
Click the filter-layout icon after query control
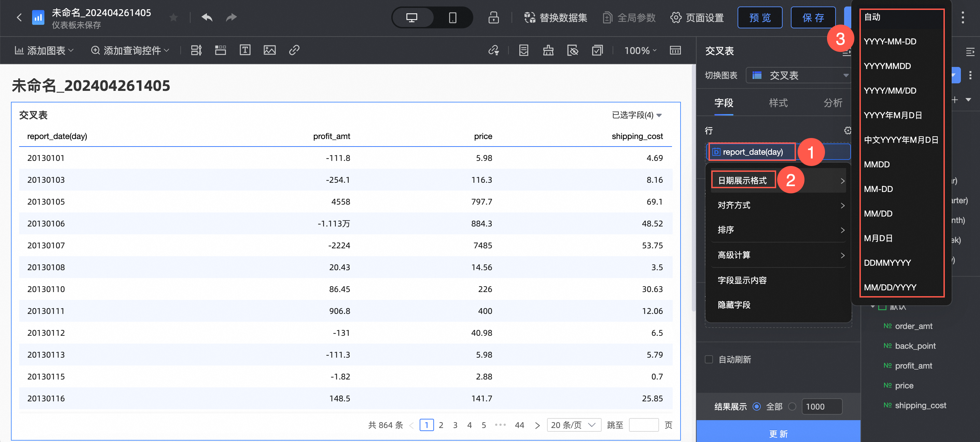[196, 50]
